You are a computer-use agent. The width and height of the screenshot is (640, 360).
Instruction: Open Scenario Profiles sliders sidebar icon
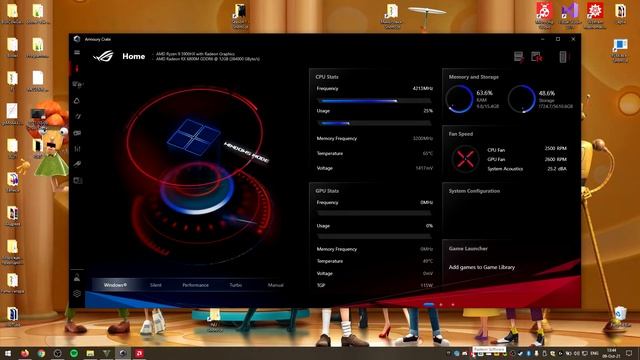[x=77, y=149]
